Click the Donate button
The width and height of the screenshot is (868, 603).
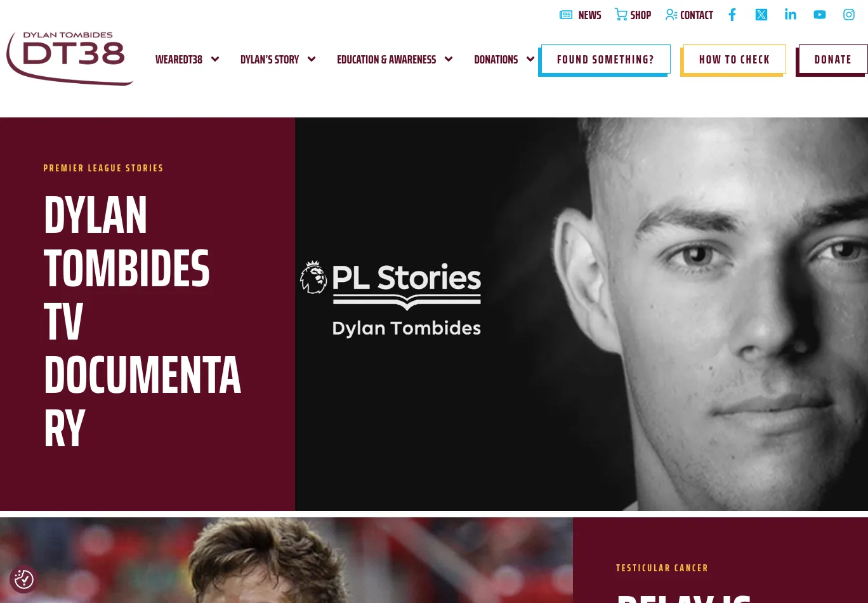(832, 60)
